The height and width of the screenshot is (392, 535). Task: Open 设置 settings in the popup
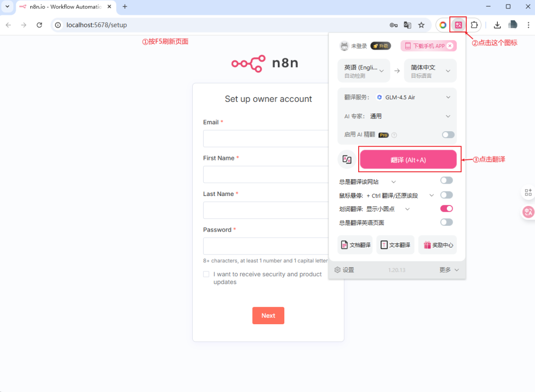tap(344, 270)
